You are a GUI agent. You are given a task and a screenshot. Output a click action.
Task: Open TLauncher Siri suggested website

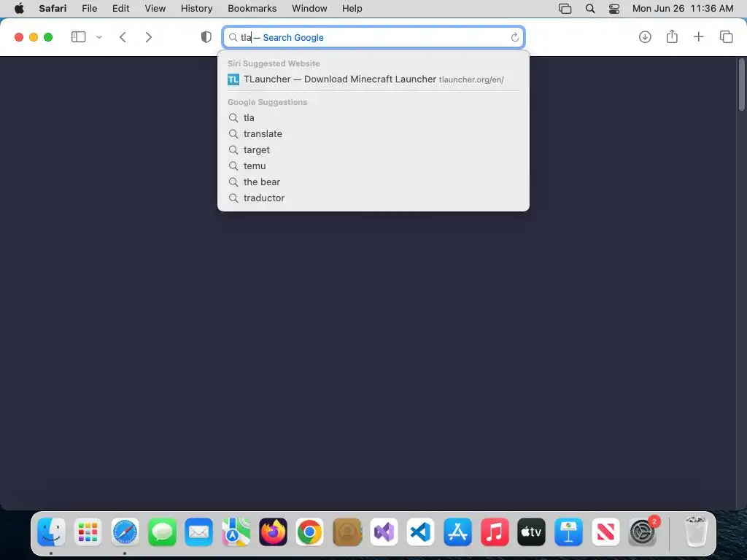pyautogui.click(x=373, y=79)
